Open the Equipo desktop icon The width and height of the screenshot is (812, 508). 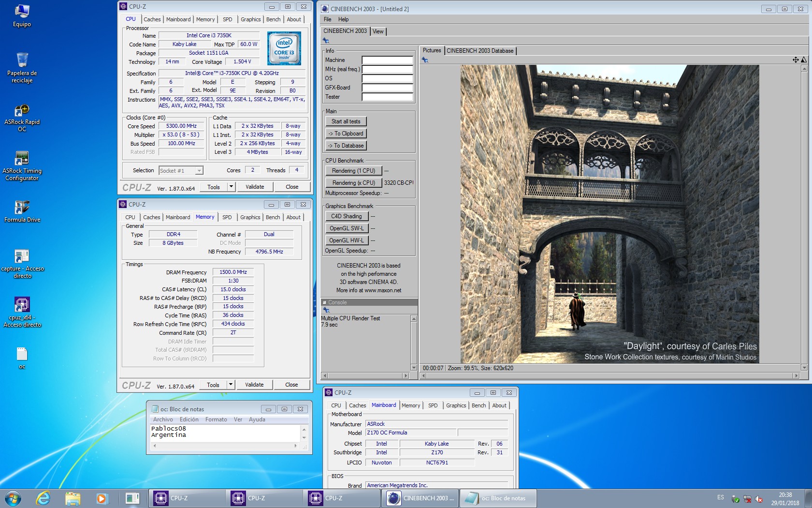point(22,15)
